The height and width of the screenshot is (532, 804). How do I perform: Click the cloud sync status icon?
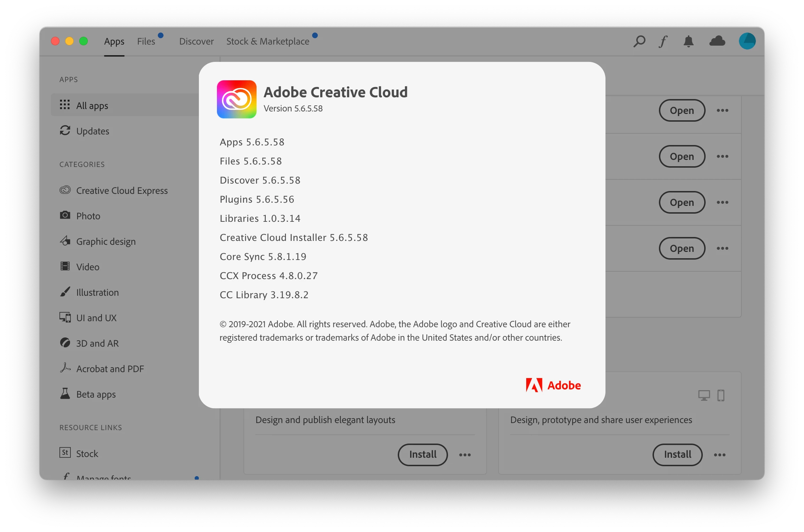[x=717, y=41]
